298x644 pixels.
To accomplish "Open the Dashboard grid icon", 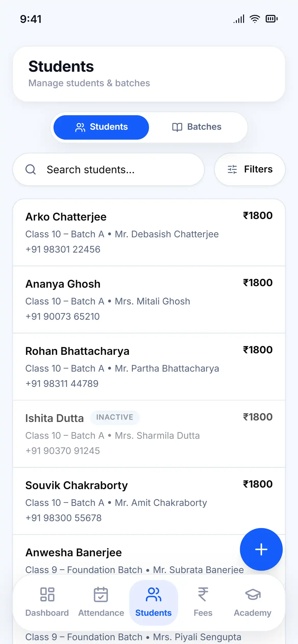I will pos(47,594).
